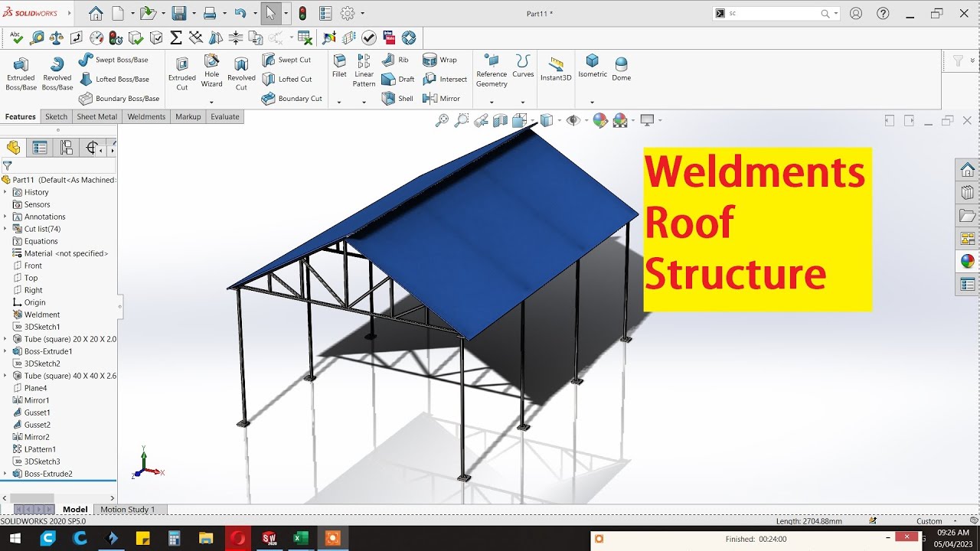Click the Custom units status entry
Viewport: 980px width, 551px height.
929,521
